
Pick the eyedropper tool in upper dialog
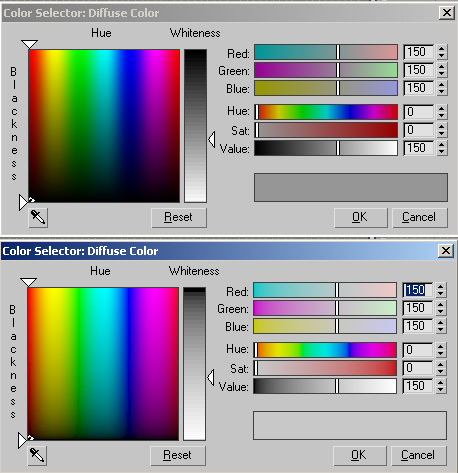(38, 218)
